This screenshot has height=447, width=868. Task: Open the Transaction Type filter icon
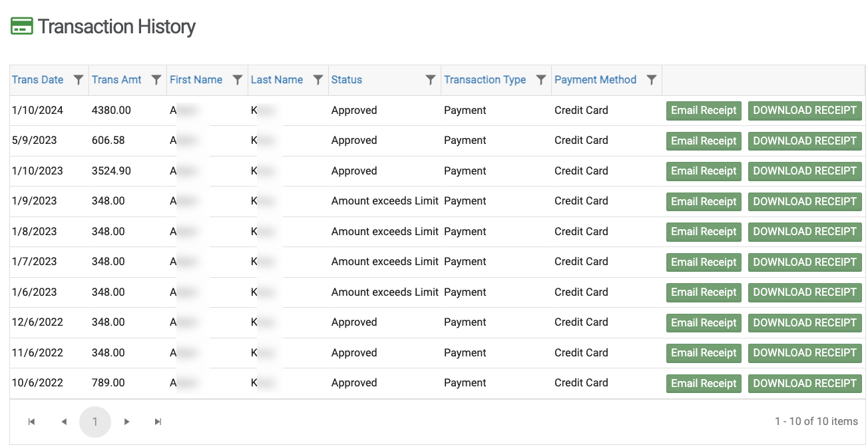[541, 80]
